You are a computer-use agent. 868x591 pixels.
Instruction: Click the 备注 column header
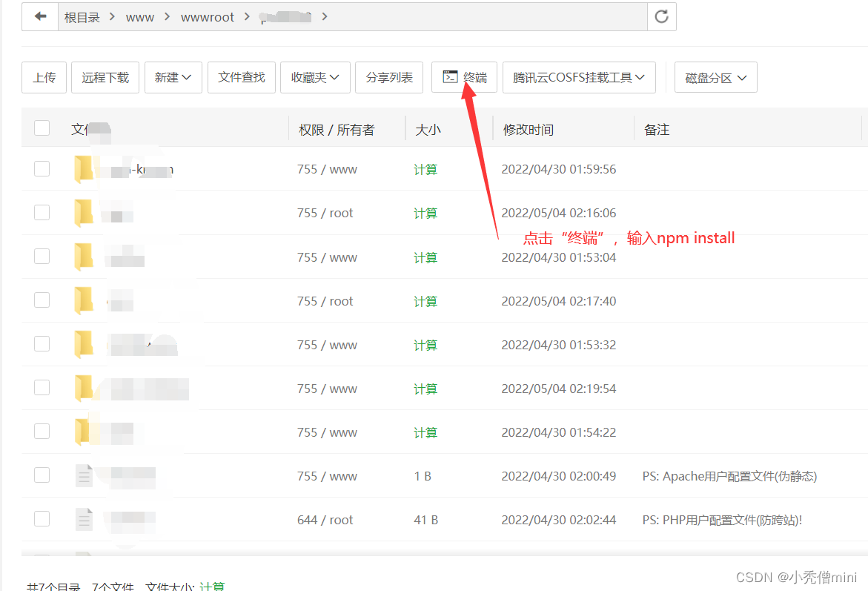(x=657, y=130)
